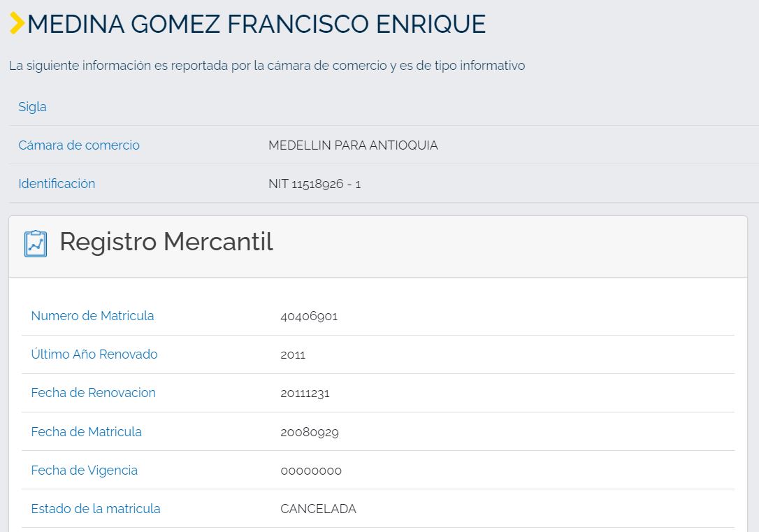Select the NIT 11518926 - 1 value

(315, 185)
